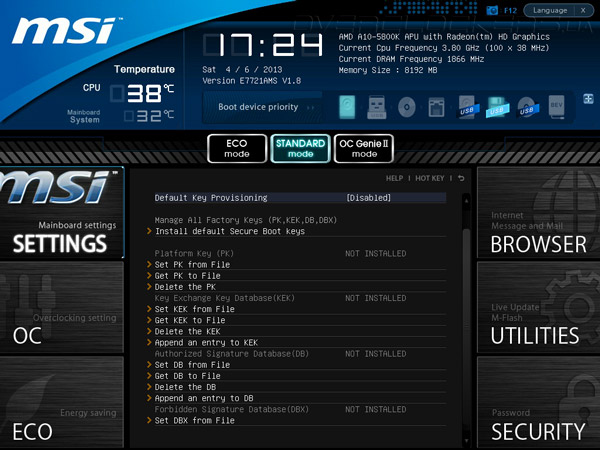
Task: Click the F12 screenshot camera icon
Action: 492,10
